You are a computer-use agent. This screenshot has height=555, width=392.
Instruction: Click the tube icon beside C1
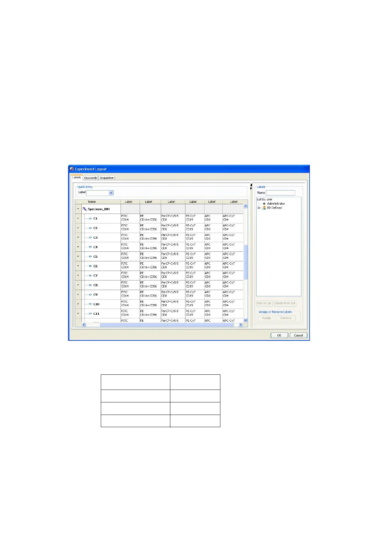point(90,219)
